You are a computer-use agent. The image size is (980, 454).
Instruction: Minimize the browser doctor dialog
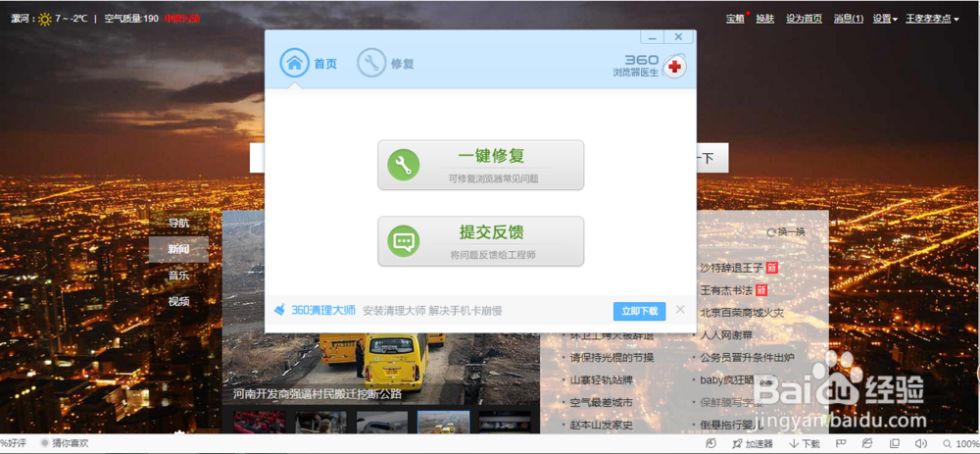pos(652,37)
